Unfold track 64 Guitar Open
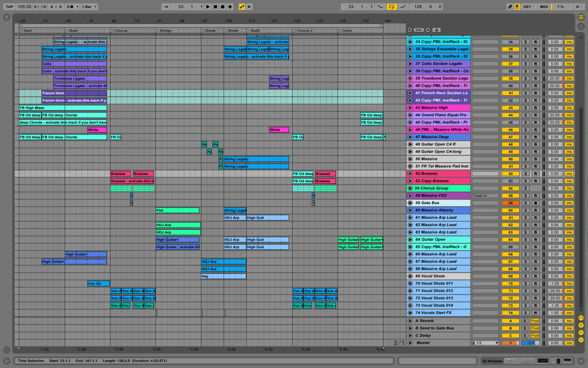Screen dimensions: 588x368 410,239
